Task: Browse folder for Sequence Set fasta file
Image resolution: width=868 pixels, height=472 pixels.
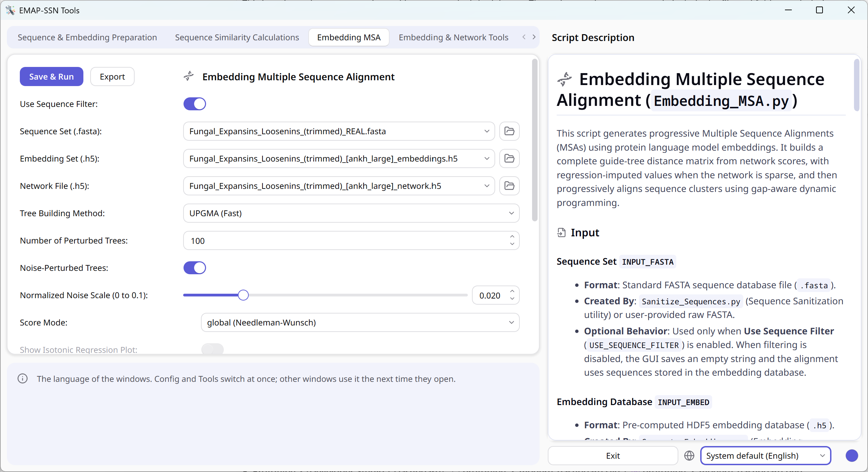Action: 509,131
